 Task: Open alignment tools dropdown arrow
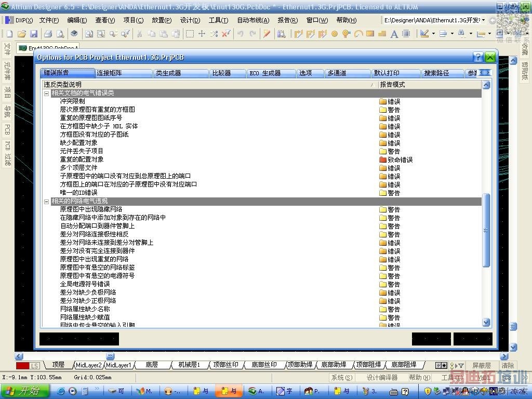pos(452,34)
